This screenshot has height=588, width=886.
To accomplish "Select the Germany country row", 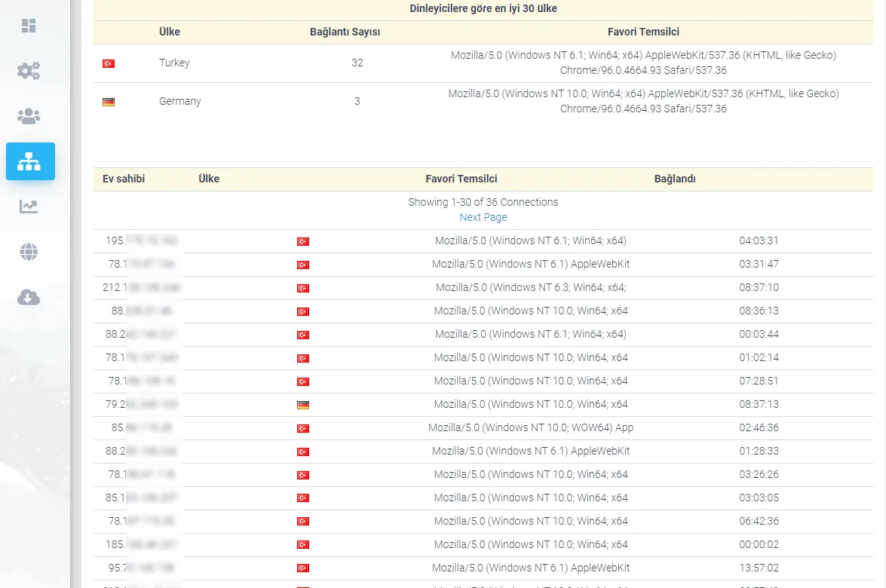I will pyautogui.click(x=483, y=102).
